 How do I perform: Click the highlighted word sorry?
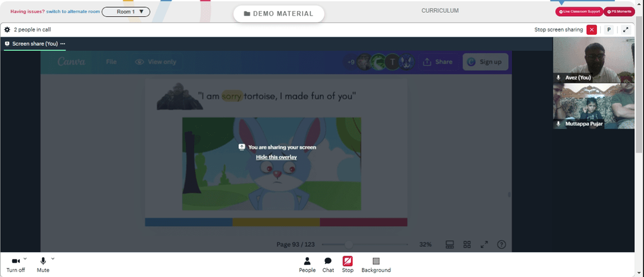pos(232,97)
